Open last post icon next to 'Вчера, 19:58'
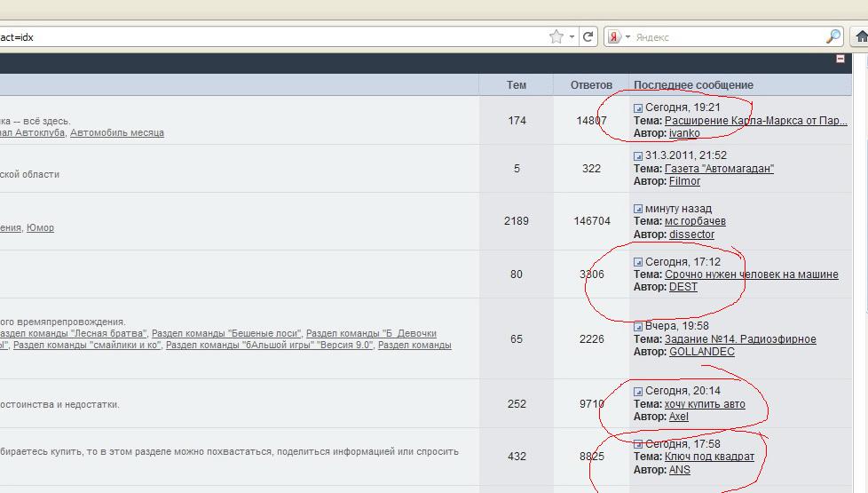868x493 pixels. [637, 327]
